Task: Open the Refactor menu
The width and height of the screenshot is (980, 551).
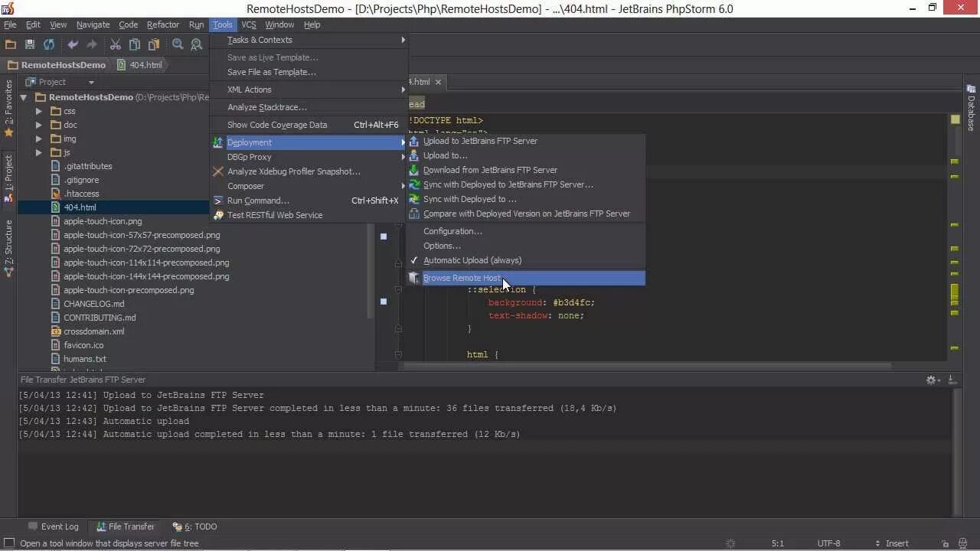Action: coord(163,24)
